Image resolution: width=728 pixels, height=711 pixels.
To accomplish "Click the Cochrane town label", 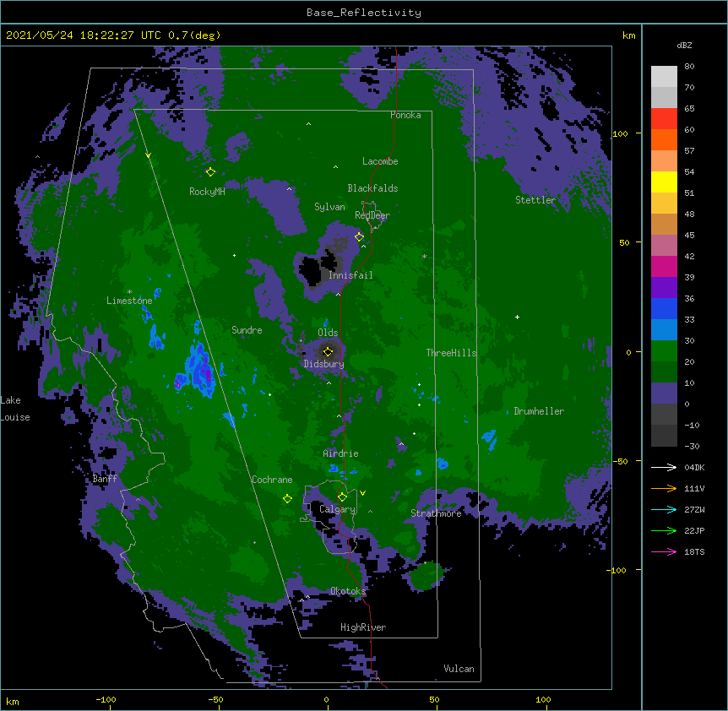I will pos(272,480).
